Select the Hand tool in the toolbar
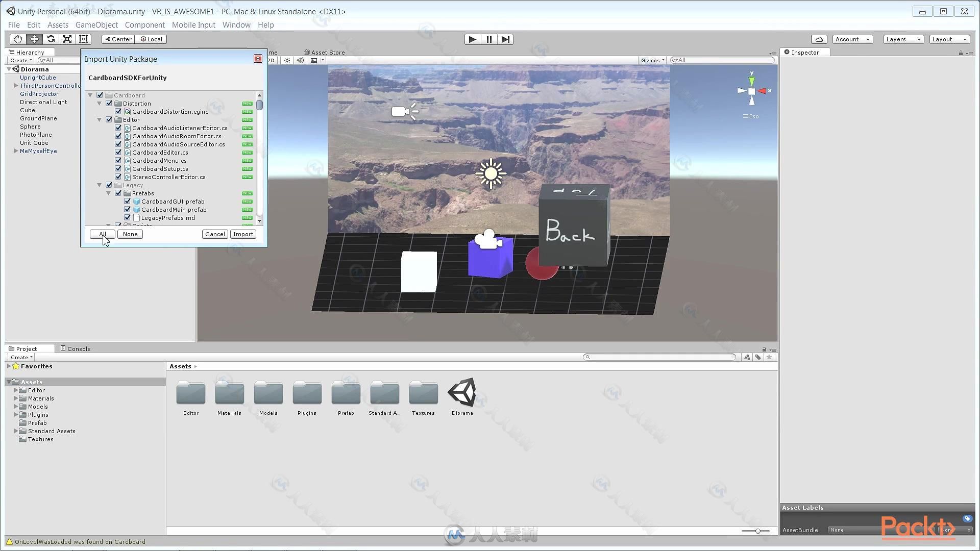The height and width of the screenshot is (551, 980). click(x=18, y=39)
